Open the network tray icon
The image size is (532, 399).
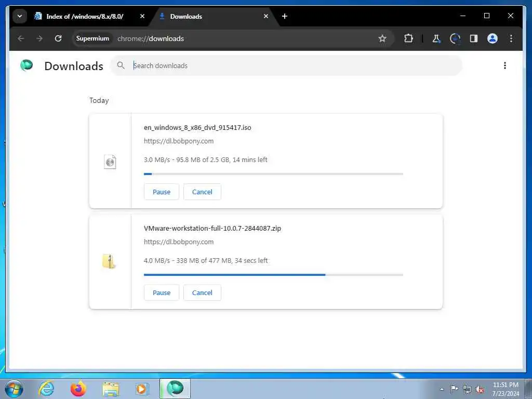point(467,389)
